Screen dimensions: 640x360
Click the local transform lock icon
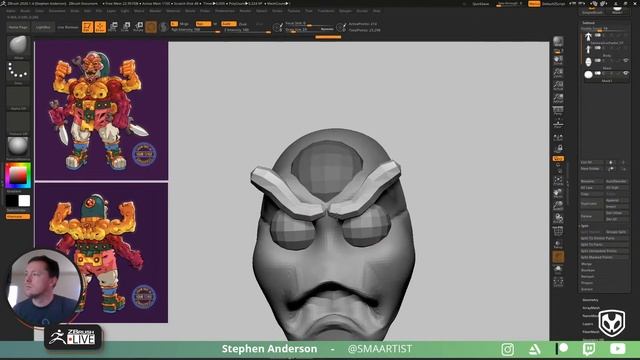[x=558, y=148]
